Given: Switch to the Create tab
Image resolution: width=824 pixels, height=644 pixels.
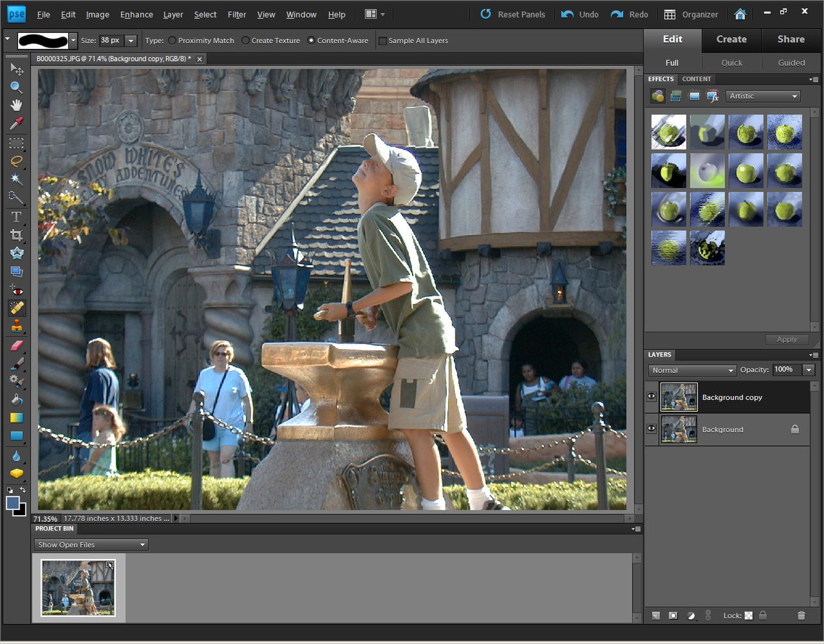Looking at the screenshot, I should point(731,39).
